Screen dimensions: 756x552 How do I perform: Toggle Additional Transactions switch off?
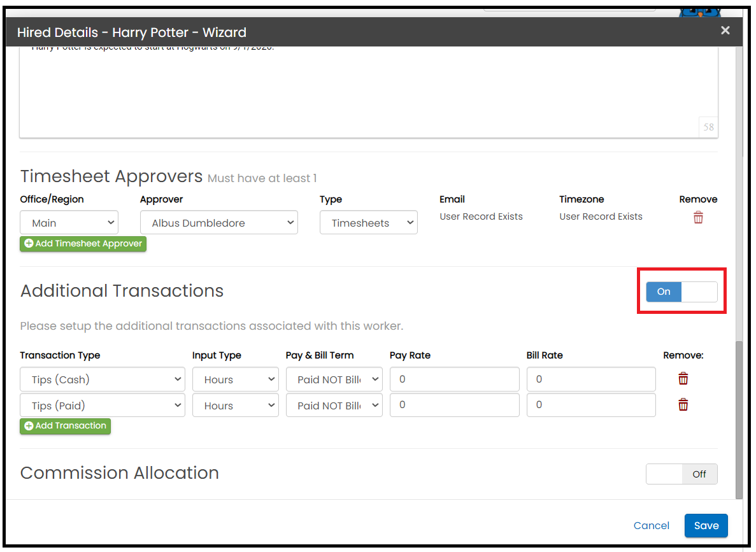point(681,292)
